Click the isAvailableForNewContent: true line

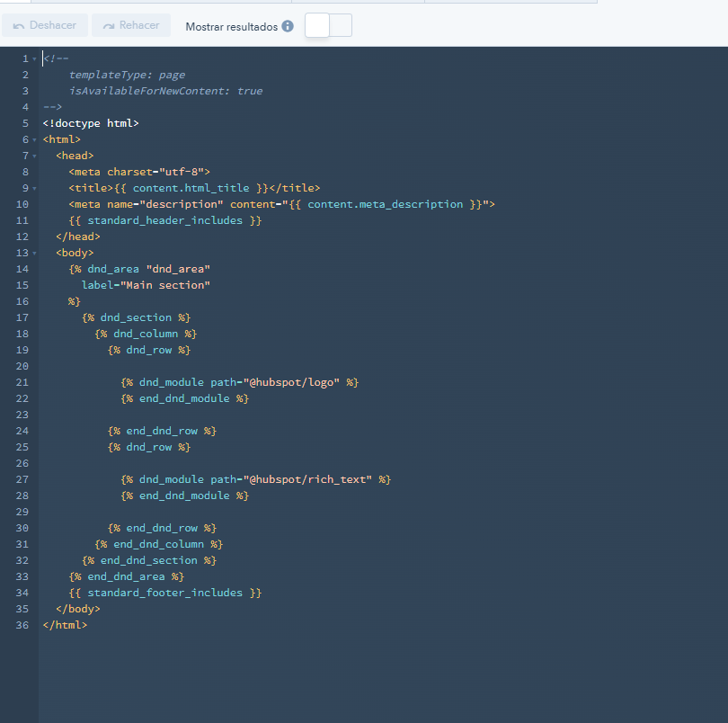[x=165, y=91]
